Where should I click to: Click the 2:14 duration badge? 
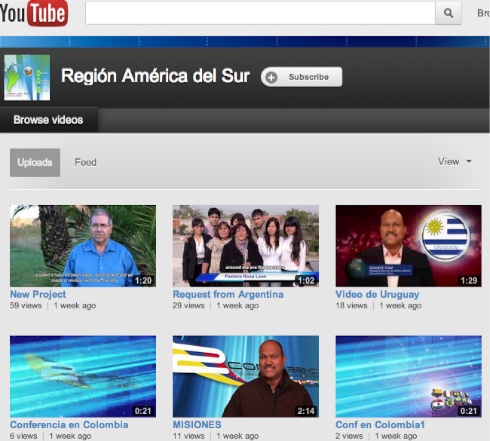click(306, 411)
